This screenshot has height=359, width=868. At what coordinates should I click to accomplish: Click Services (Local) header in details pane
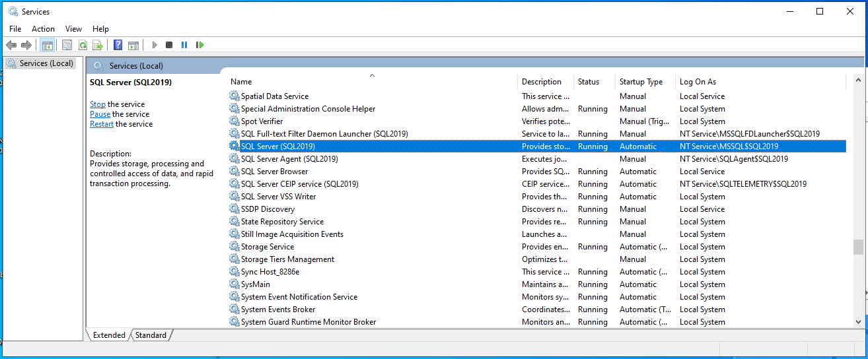[x=136, y=66]
